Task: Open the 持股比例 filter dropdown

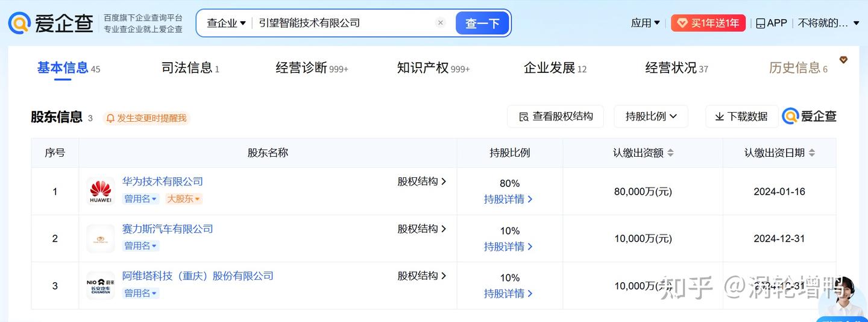Action: click(651, 116)
